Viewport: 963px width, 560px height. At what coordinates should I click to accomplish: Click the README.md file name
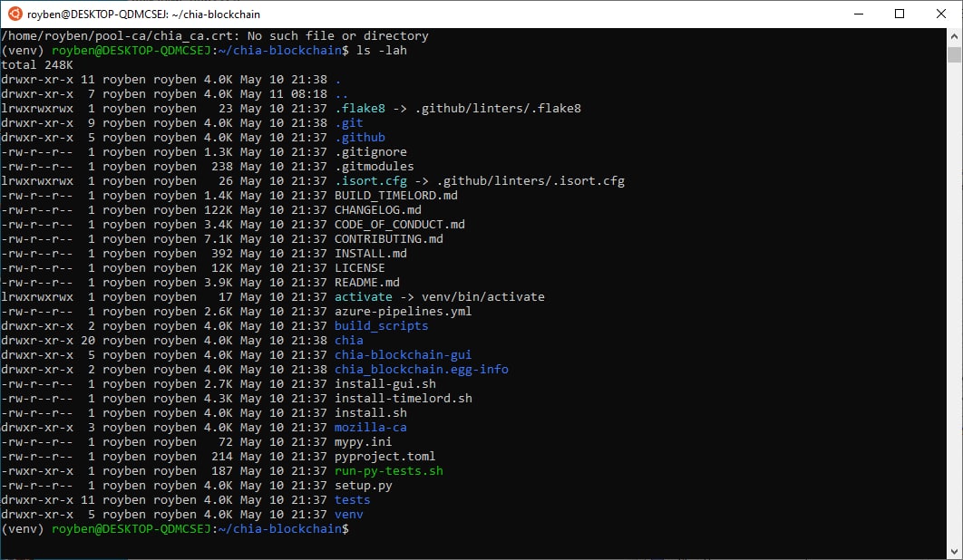point(366,283)
